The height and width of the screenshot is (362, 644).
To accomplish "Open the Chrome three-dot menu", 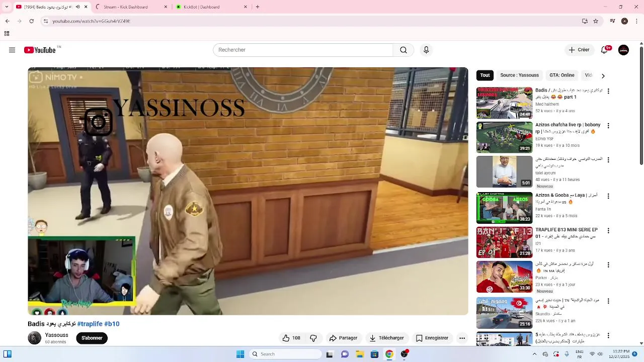I will [637, 21].
